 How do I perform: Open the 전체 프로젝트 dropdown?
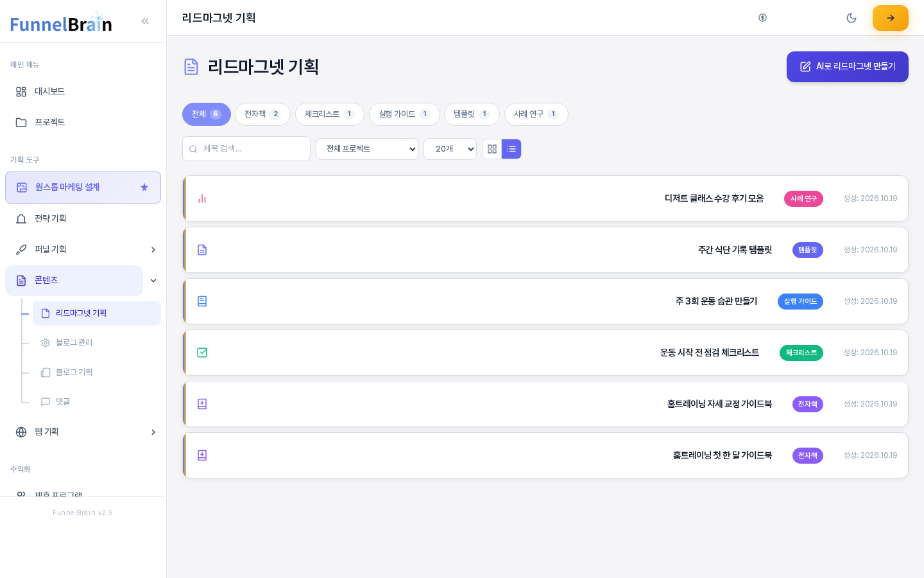[x=367, y=149]
